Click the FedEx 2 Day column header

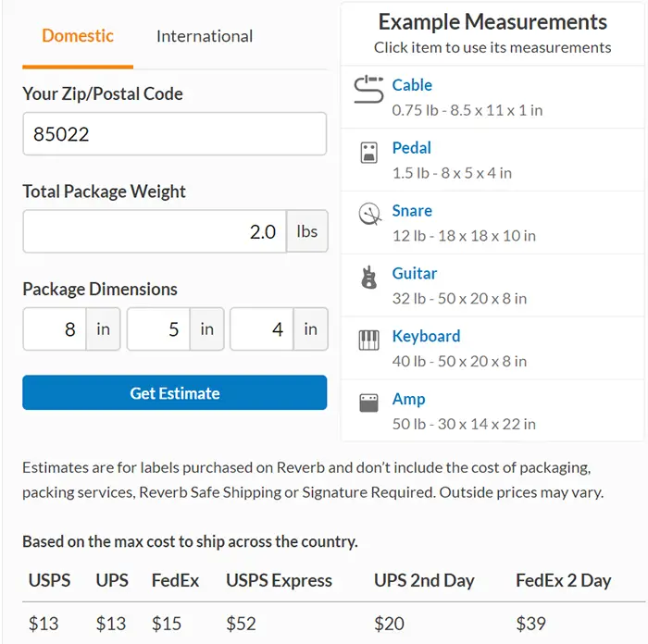point(564,580)
